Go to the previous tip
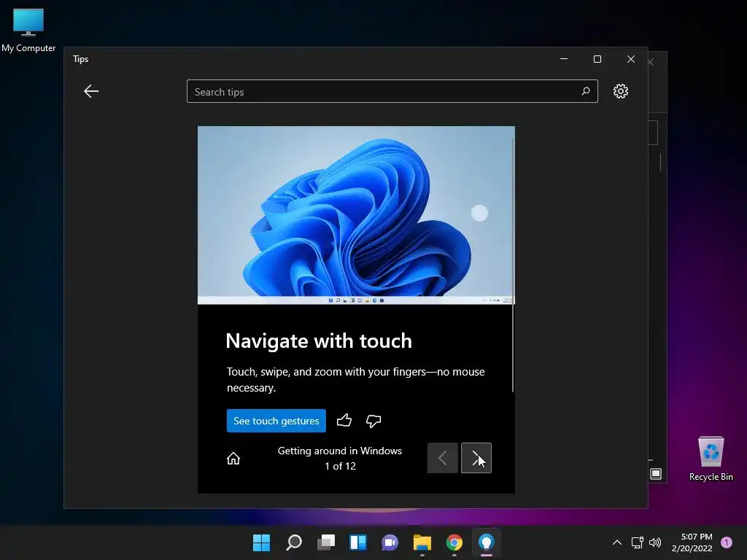Screen dimensions: 747x560 (443, 458)
